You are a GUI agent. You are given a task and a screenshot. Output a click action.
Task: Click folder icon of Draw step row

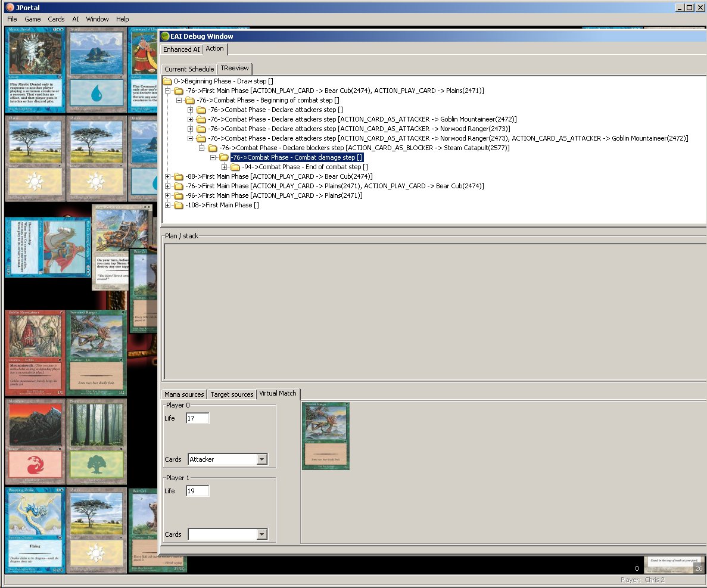click(167, 81)
